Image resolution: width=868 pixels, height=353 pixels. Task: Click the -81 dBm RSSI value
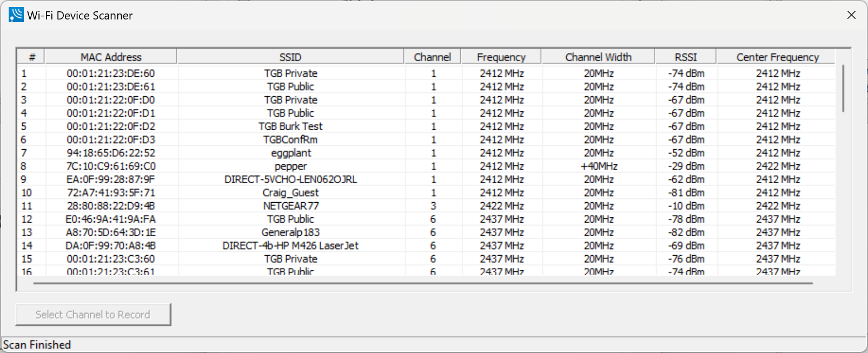pos(686,192)
